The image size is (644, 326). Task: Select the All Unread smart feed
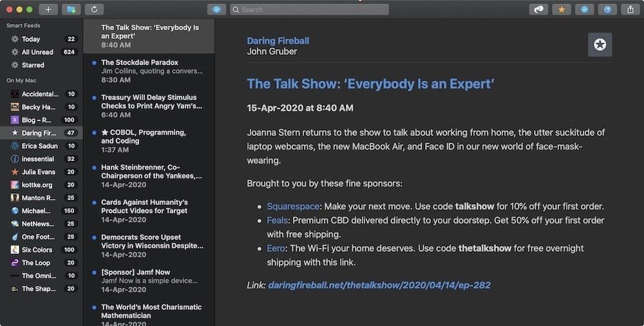(37, 52)
